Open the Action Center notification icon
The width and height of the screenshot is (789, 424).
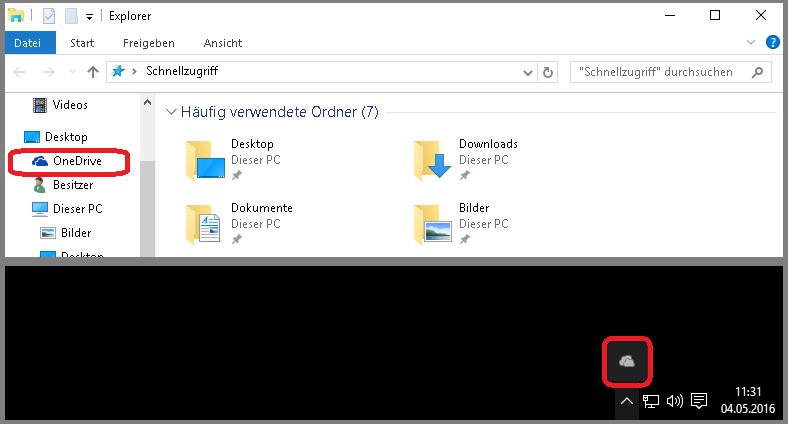click(x=700, y=402)
